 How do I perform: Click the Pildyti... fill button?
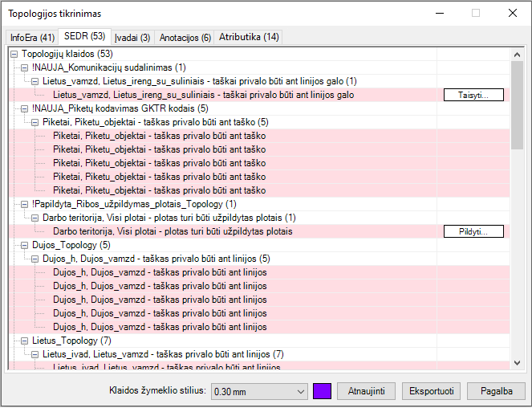(x=473, y=231)
